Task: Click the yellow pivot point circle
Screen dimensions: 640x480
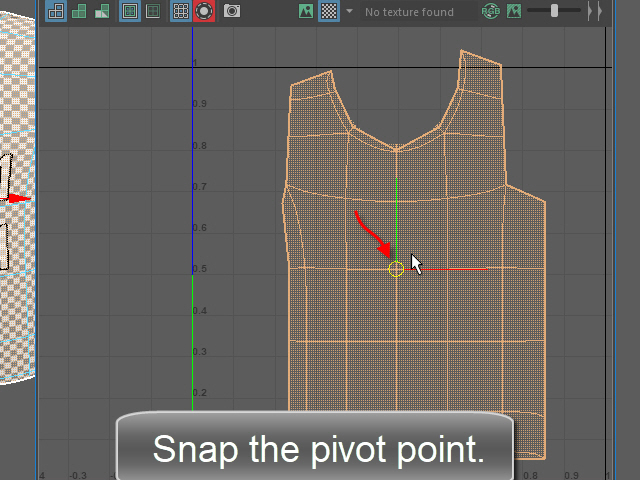Action: click(x=396, y=268)
